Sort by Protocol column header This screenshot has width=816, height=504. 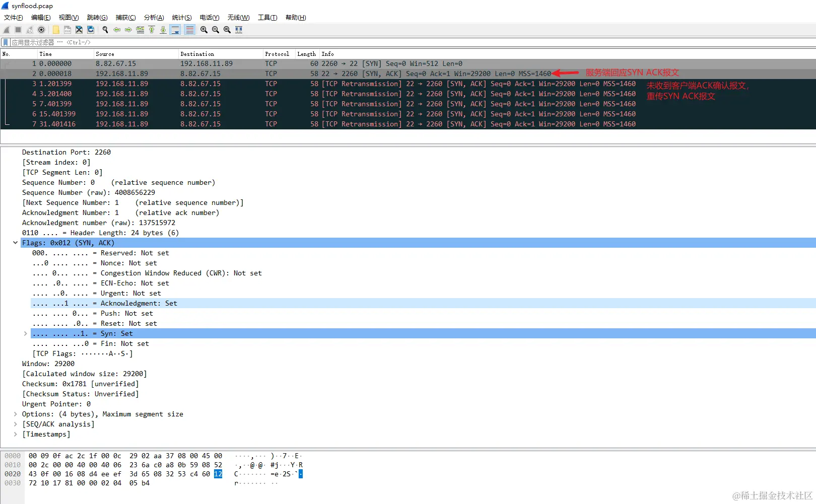[279, 54]
